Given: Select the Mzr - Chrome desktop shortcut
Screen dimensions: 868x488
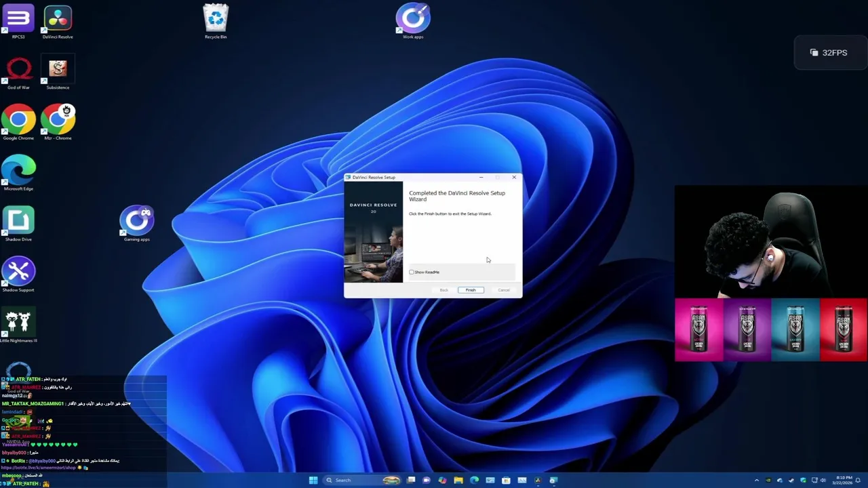Looking at the screenshot, I should [58, 123].
